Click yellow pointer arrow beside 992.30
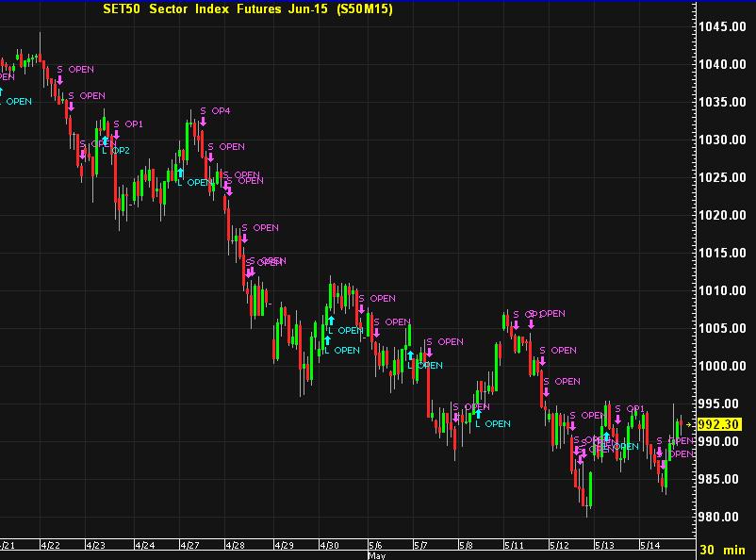 690,424
